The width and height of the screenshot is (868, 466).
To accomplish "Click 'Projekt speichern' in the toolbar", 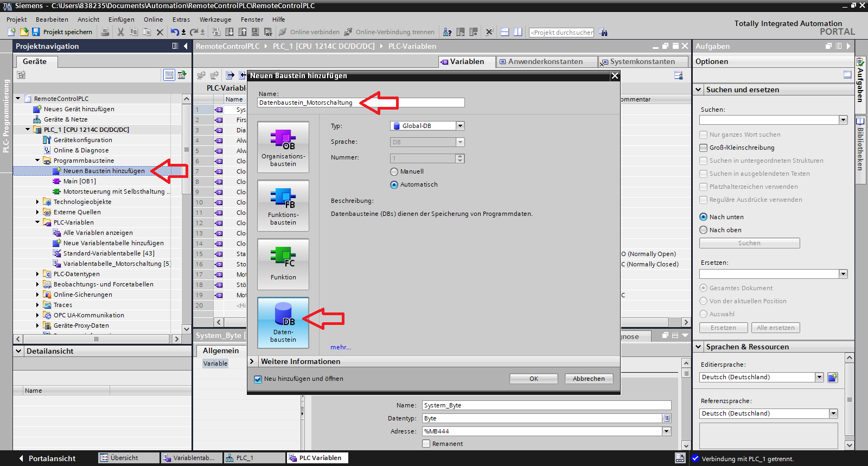I will [62, 32].
